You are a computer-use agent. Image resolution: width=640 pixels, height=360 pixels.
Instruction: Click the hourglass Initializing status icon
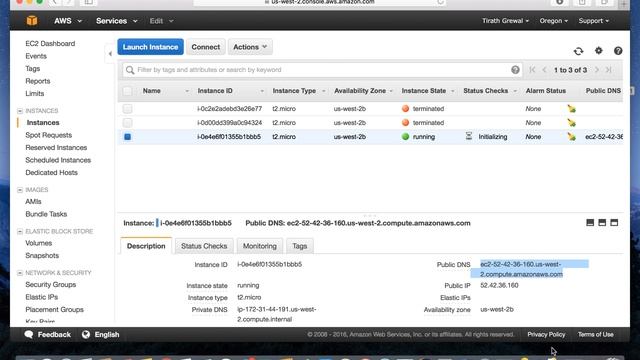point(469,136)
